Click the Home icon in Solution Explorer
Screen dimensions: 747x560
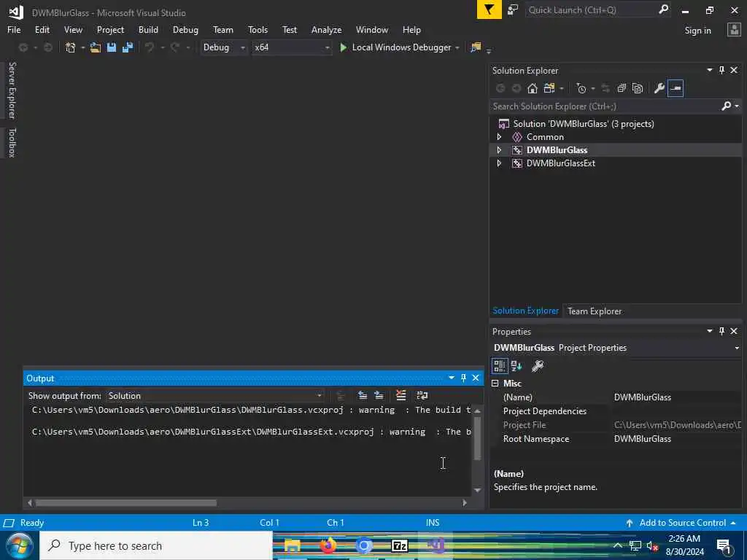click(x=533, y=88)
